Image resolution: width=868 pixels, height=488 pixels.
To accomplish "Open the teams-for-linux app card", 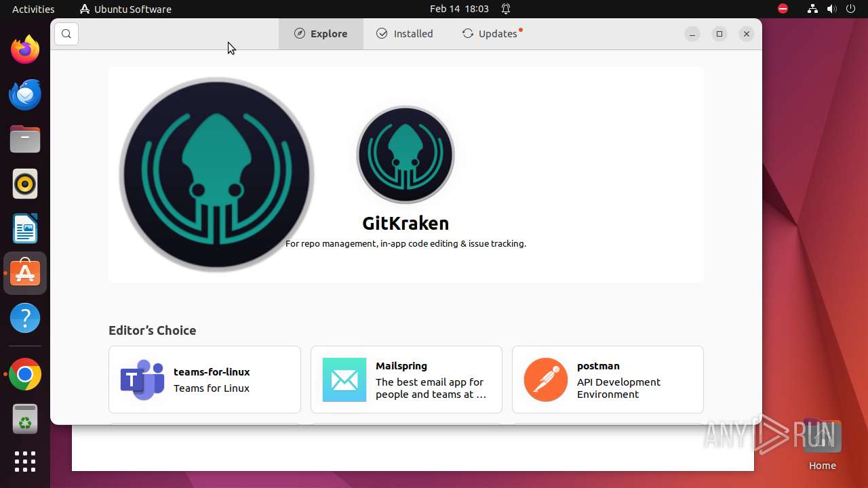I will 205,380.
